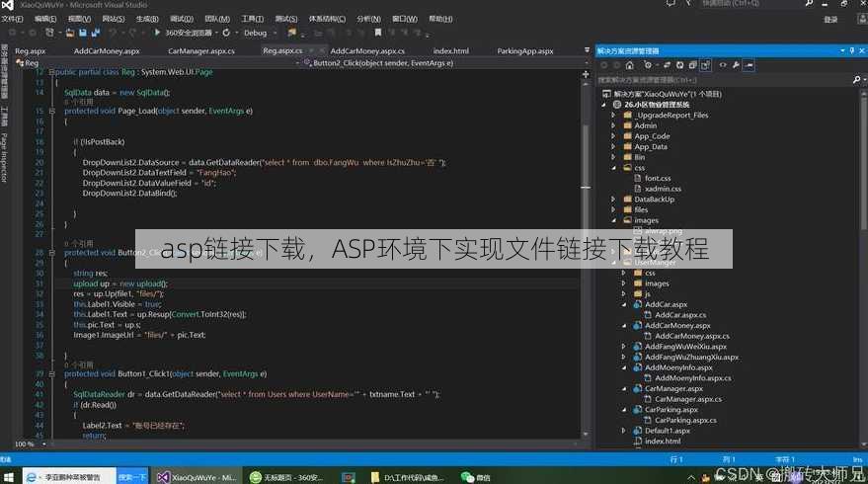Click the 360安全浏览器 start button label
The height and width of the screenshot is (484, 868).
189,33
